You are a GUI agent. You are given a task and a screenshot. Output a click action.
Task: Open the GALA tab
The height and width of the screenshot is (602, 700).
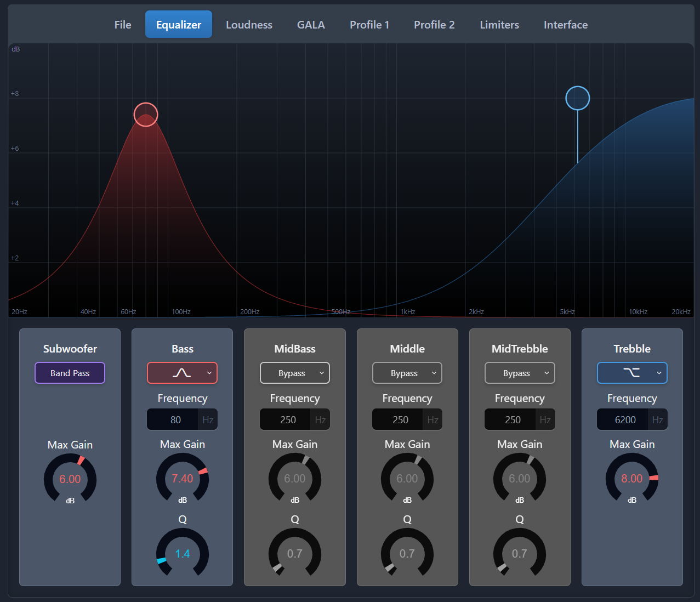coord(311,25)
